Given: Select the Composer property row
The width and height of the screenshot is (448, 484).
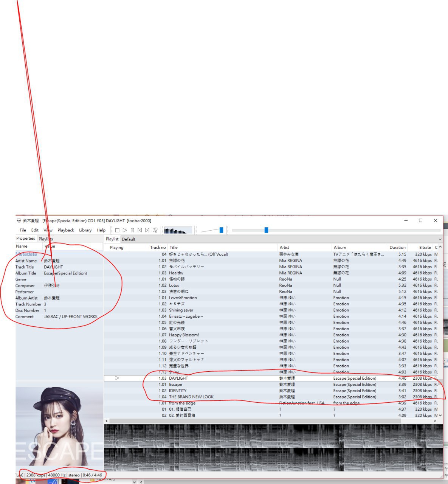Looking at the screenshot, I should (x=59, y=286).
